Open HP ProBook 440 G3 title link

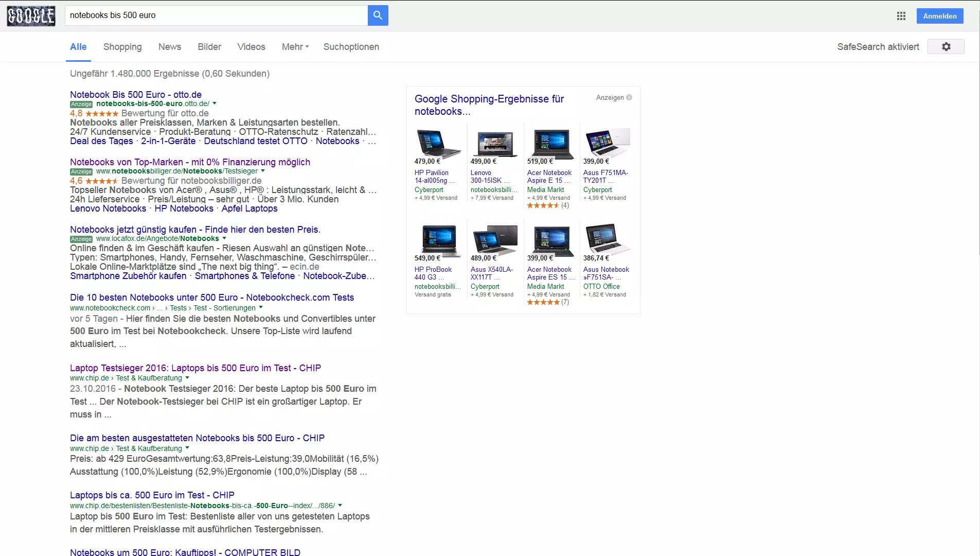coord(433,273)
